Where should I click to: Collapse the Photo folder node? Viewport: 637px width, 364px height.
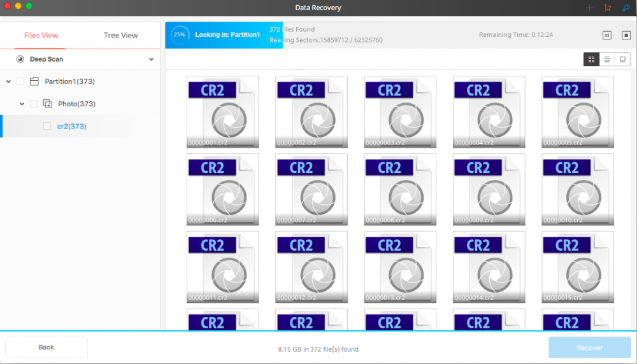22,104
